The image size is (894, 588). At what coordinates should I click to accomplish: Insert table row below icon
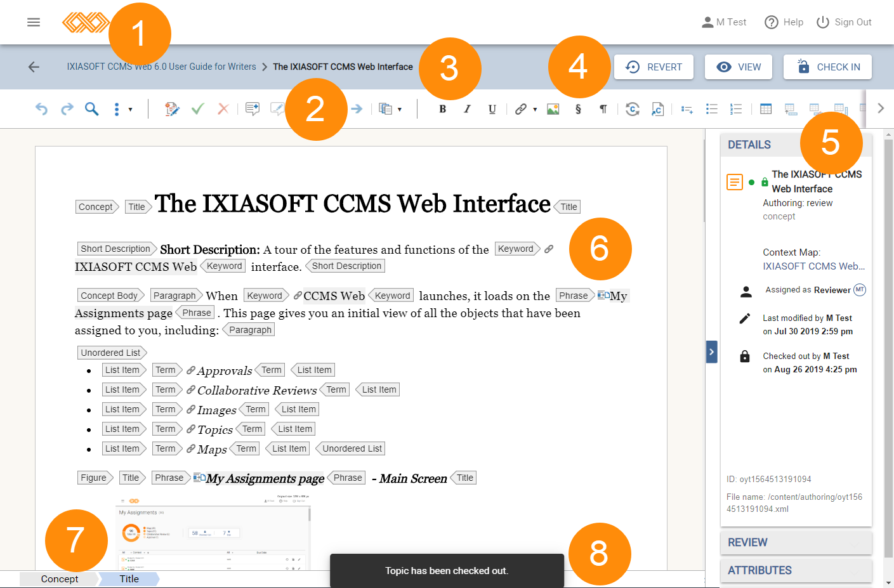[x=791, y=109]
